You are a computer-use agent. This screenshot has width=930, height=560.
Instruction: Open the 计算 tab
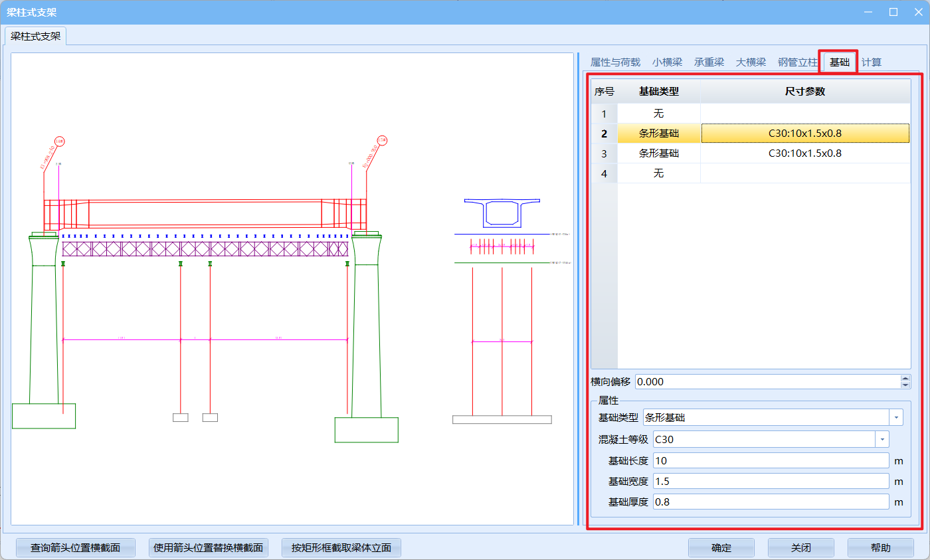pyautogui.click(x=872, y=62)
